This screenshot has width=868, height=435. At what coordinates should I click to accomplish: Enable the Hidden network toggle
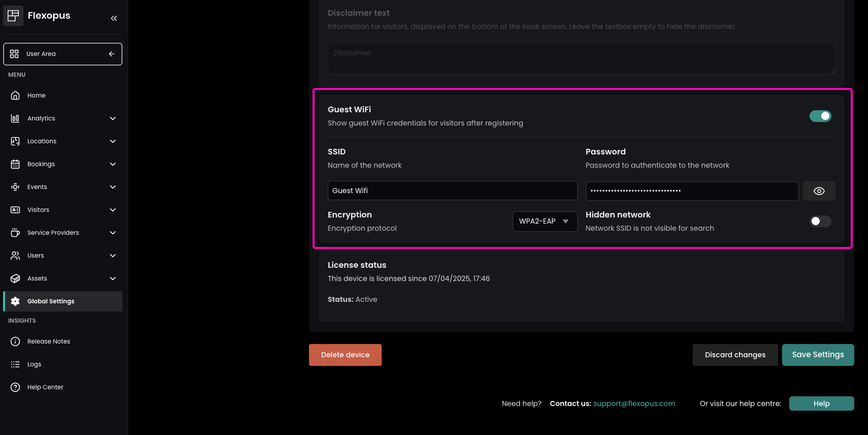(x=820, y=221)
